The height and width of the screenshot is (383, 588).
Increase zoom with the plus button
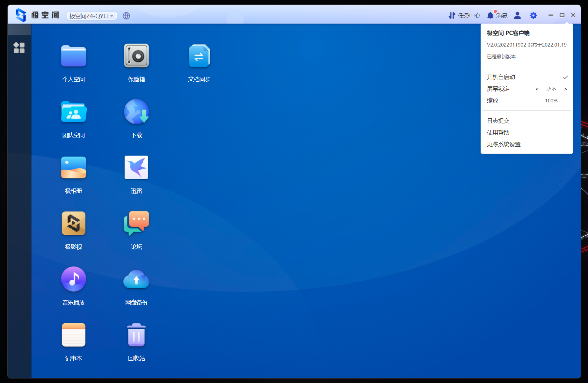point(566,101)
